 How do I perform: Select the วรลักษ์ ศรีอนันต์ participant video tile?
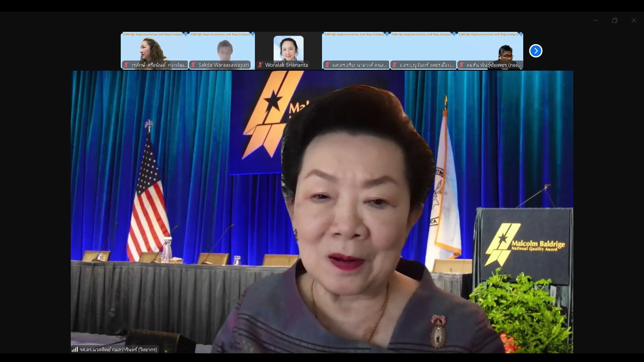(x=154, y=51)
